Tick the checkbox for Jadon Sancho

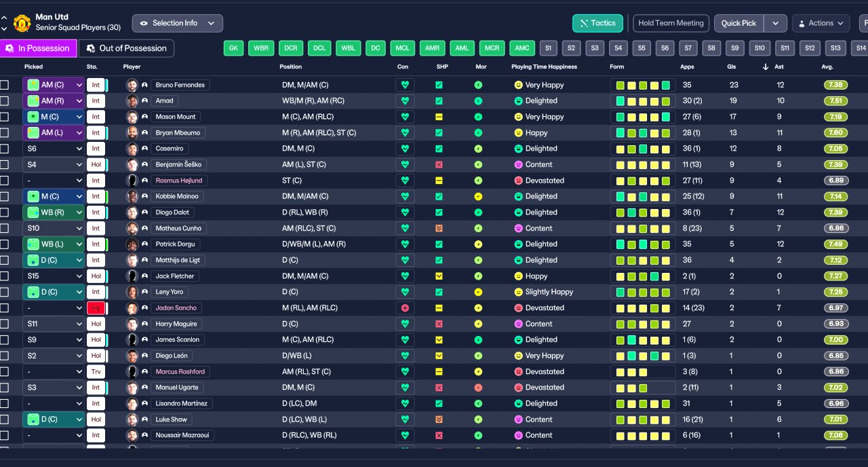tap(5, 307)
